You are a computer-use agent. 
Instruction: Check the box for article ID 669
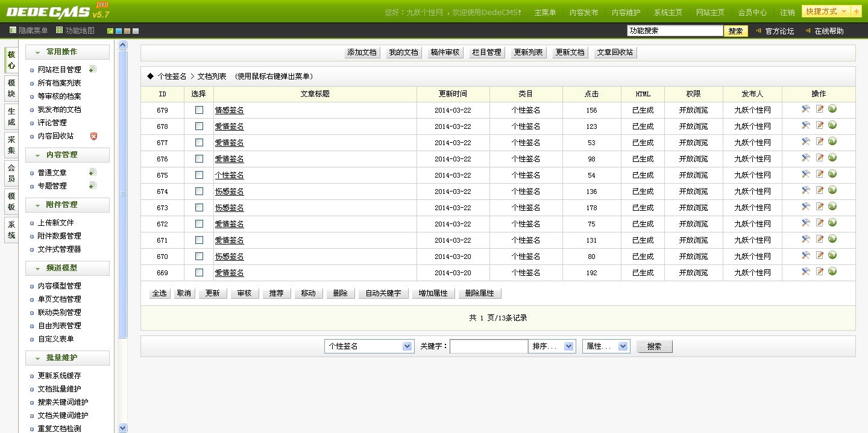199,273
